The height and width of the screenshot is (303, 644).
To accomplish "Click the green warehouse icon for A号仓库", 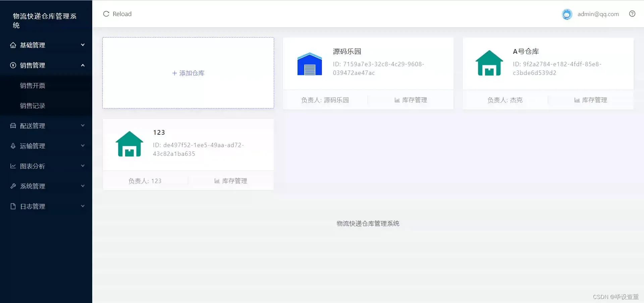I will [x=489, y=63].
